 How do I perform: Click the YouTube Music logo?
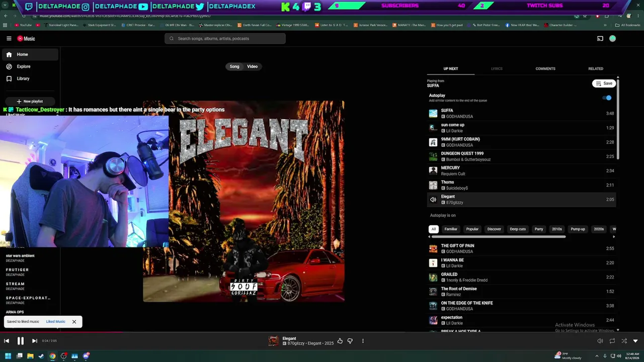26,39
